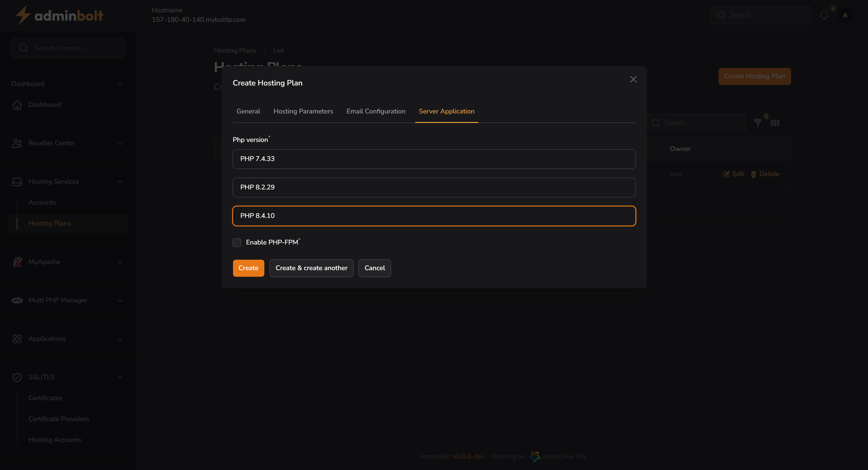
Task: Click the SSL/TLS shield icon
Action: tap(17, 377)
